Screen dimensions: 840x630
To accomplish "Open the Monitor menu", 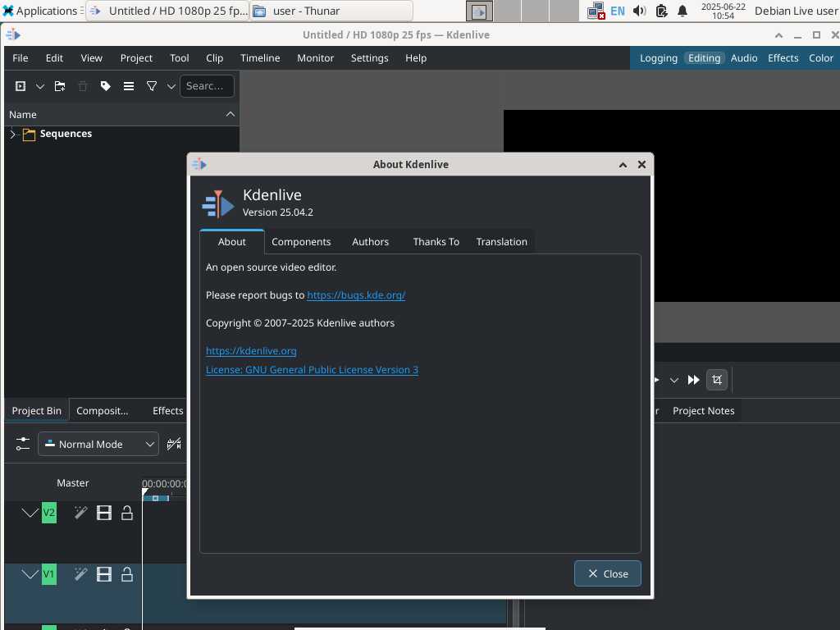I will click(316, 58).
